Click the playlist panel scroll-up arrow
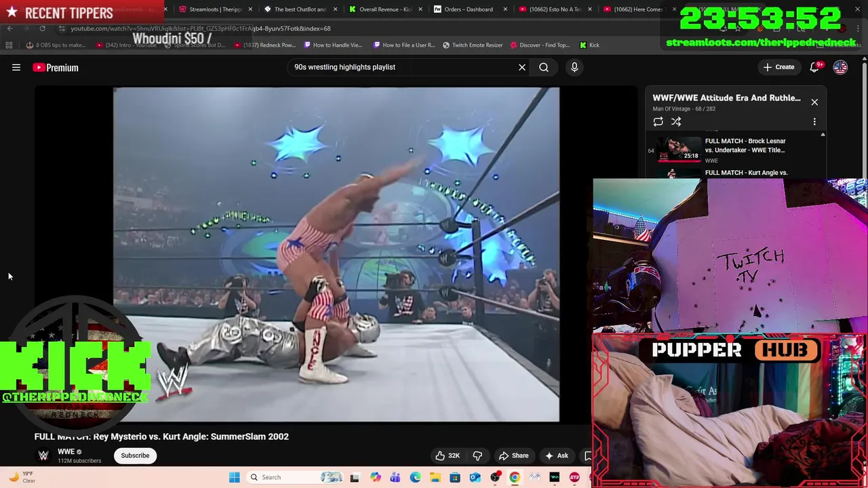Image resolution: width=868 pixels, height=488 pixels. pos(823,135)
